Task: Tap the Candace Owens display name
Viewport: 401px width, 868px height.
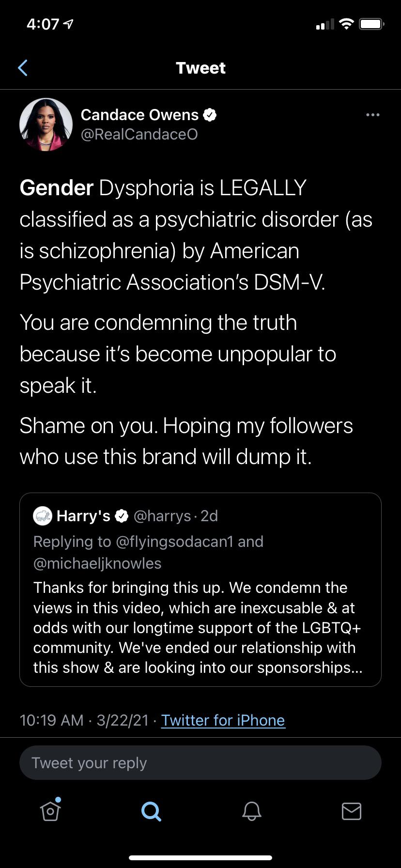Action: (139, 115)
